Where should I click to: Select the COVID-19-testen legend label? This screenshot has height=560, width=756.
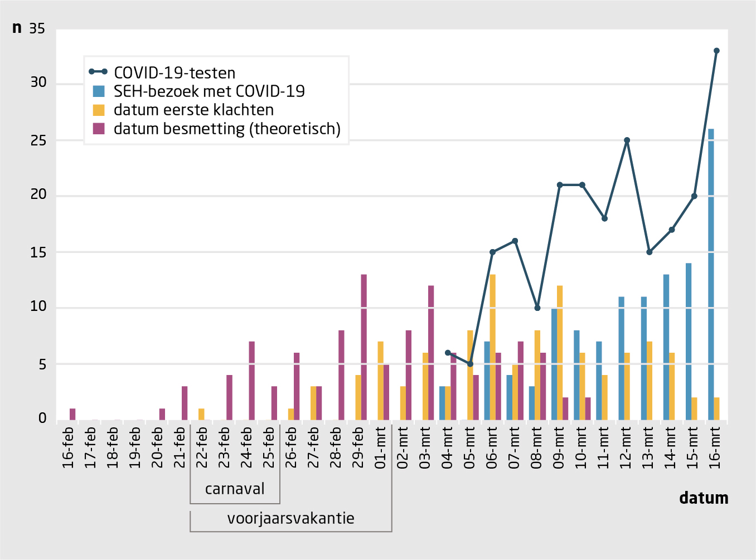[175, 73]
